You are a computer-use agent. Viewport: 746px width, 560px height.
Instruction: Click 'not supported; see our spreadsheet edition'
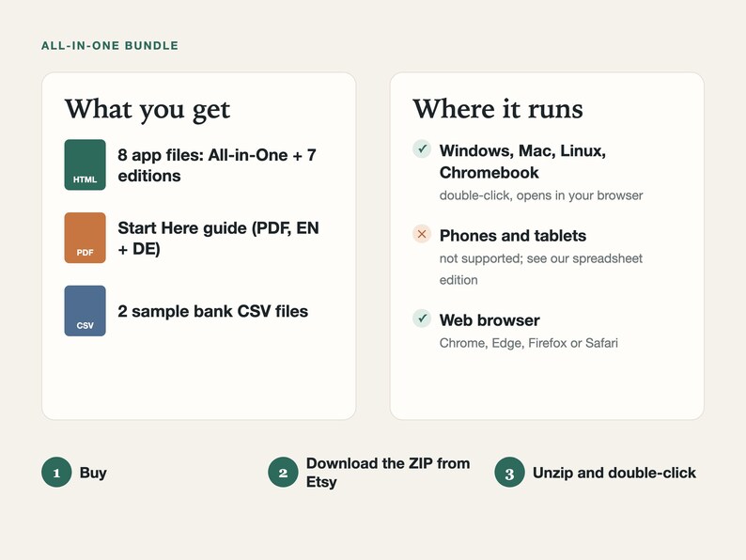coord(541,270)
